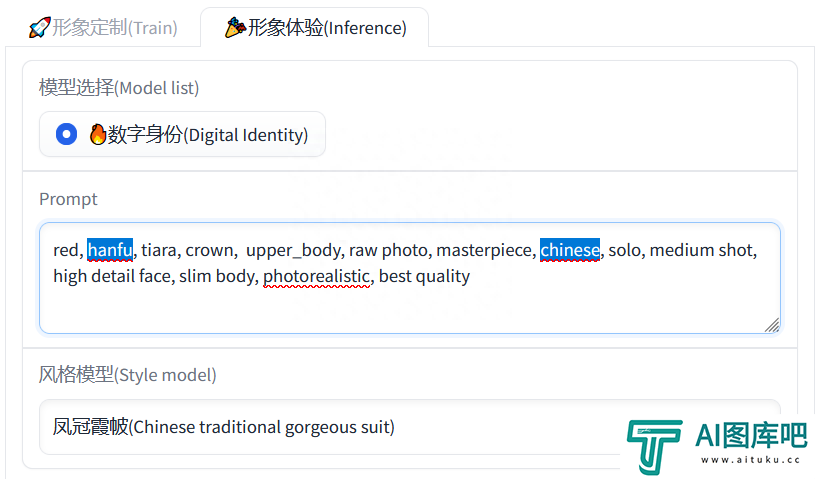Click the underlined word photorealistic
This screenshot has width=820, height=479.
pos(316,276)
